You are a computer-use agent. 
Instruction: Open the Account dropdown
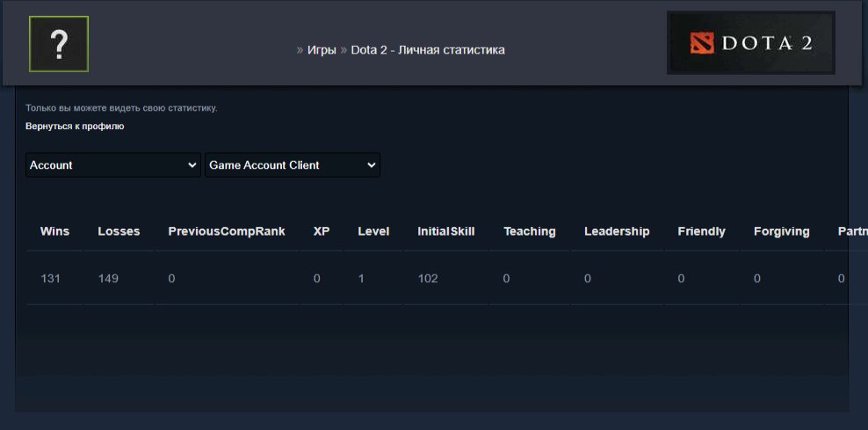(113, 165)
